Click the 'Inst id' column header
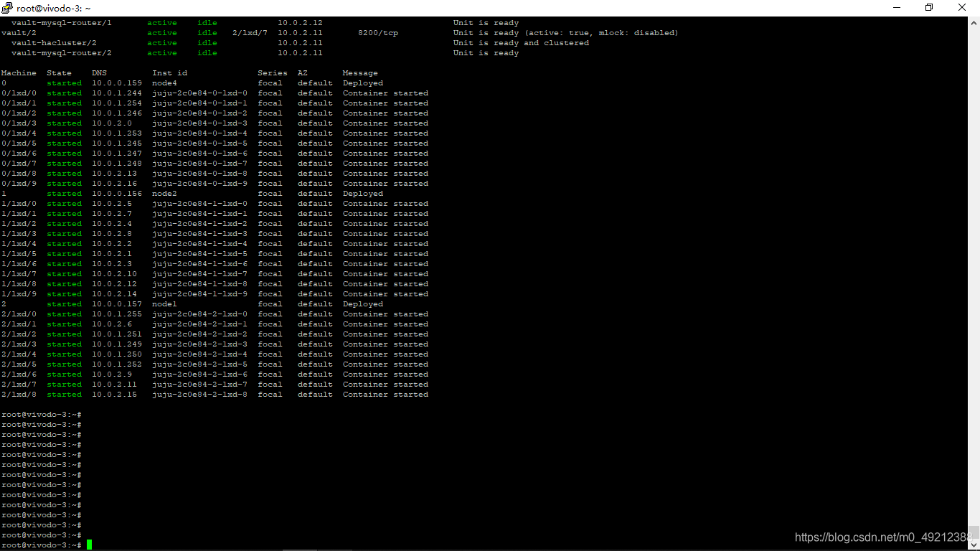This screenshot has width=980, height=551. point(169,73)
